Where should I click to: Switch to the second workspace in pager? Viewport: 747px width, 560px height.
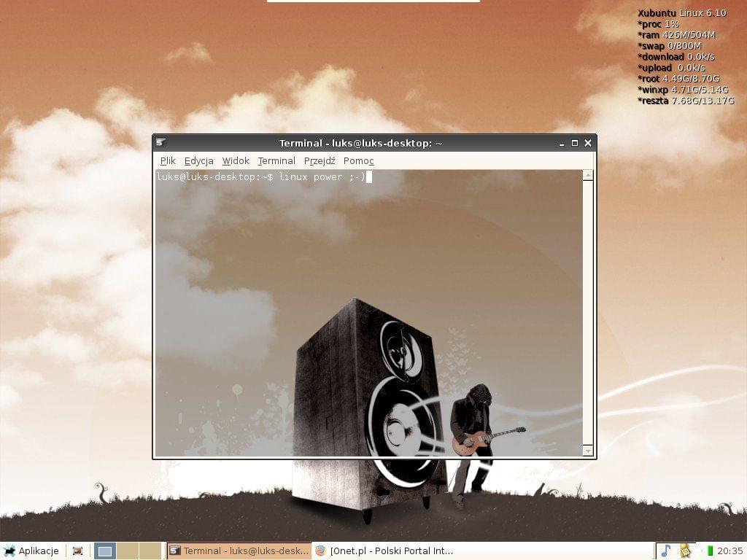click(128, 551)
